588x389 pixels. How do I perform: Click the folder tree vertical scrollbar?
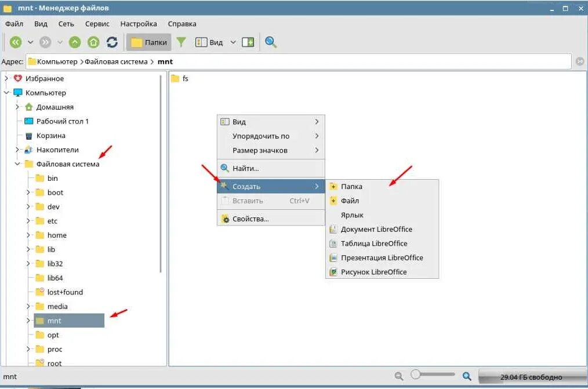tap(161, 173)
